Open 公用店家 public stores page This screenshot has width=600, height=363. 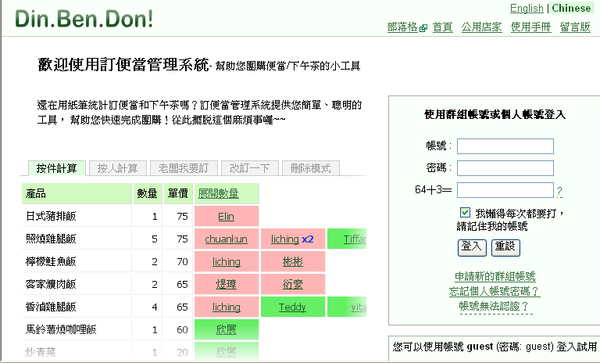[x=481, y=27]
